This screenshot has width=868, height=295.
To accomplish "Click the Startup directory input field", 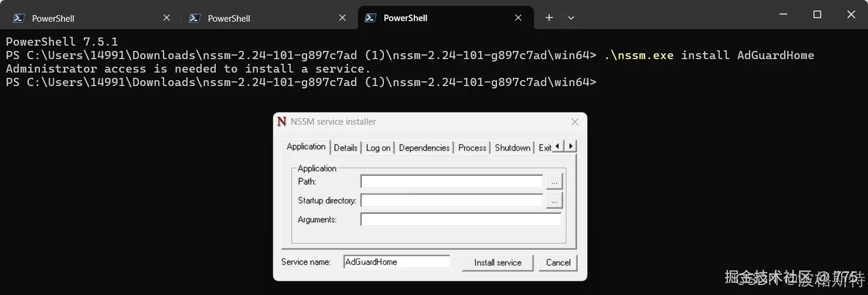I will click(x=452, y=201).
